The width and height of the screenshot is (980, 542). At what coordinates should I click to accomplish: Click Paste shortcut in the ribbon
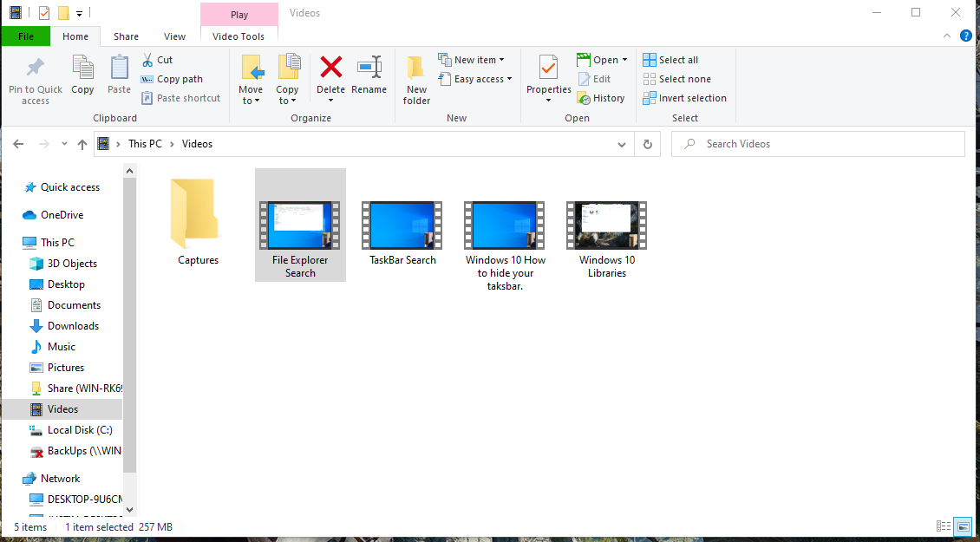[180, 98]
